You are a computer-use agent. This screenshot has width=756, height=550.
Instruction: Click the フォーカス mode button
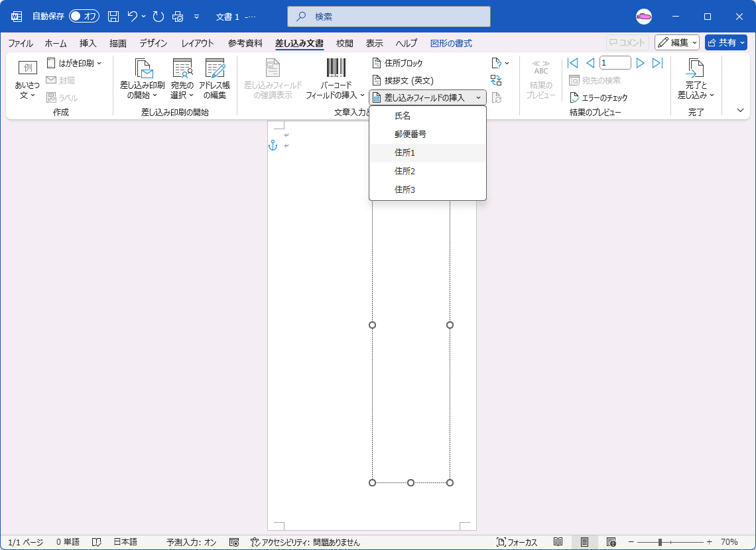517,542
